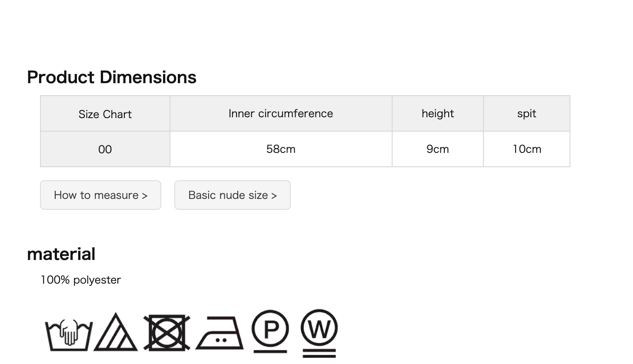The height and width of the screenshot is (364, 633).
Task: Click the bleach triangle care icon
Action: point(116,331)
